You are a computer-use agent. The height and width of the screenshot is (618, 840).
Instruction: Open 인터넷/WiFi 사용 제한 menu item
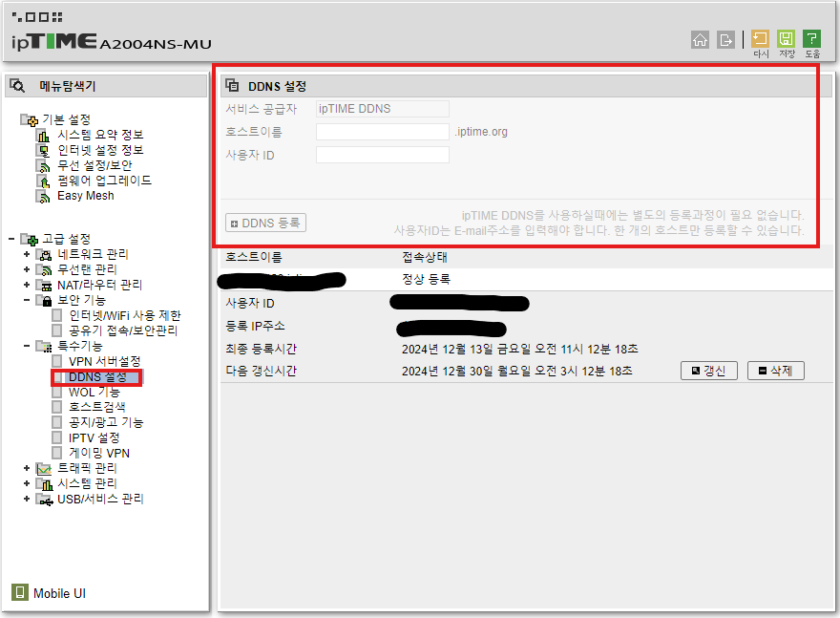pos(125,316)
